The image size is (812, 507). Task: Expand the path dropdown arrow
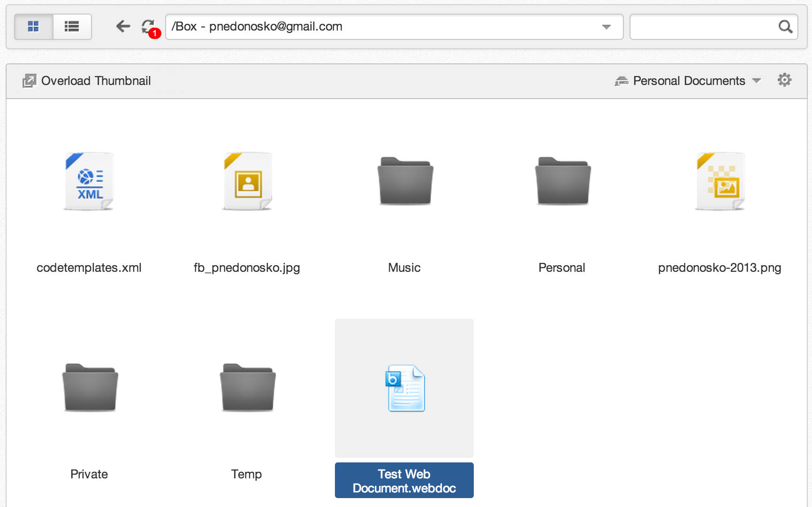click(x=606, y=27)
